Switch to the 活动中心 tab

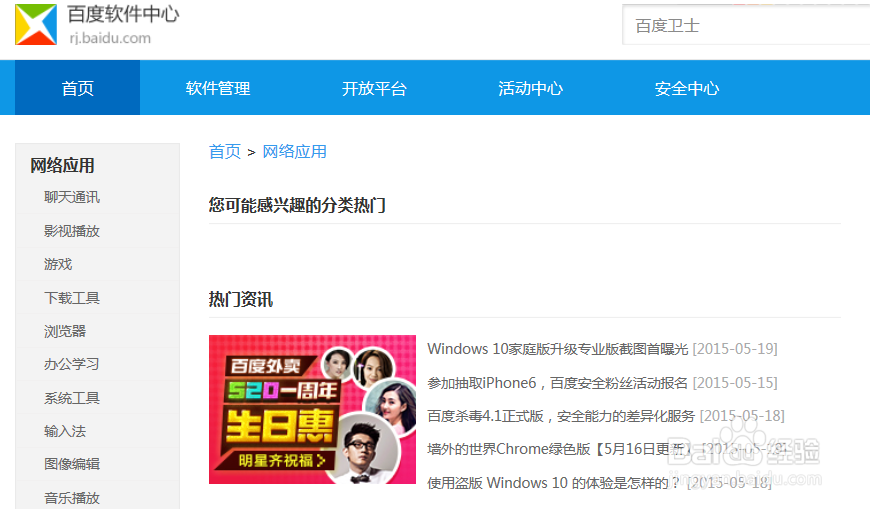click(530, 88)
